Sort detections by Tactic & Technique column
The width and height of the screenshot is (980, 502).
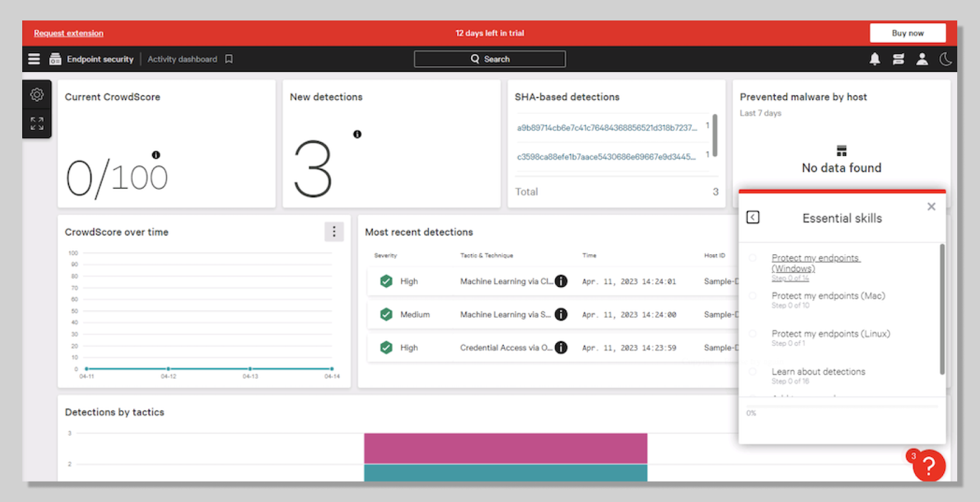click(x=486, y=255)
